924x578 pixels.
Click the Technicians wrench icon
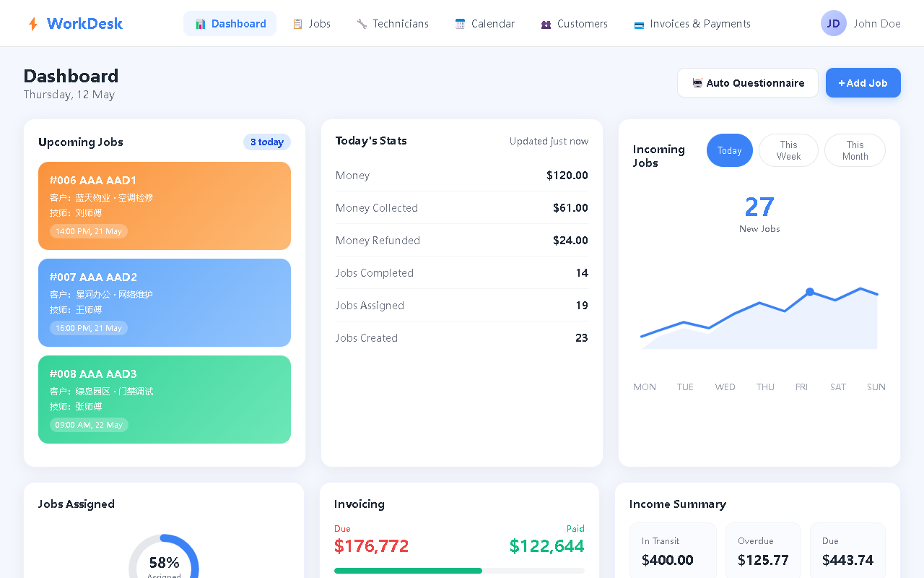click(362, 24)
